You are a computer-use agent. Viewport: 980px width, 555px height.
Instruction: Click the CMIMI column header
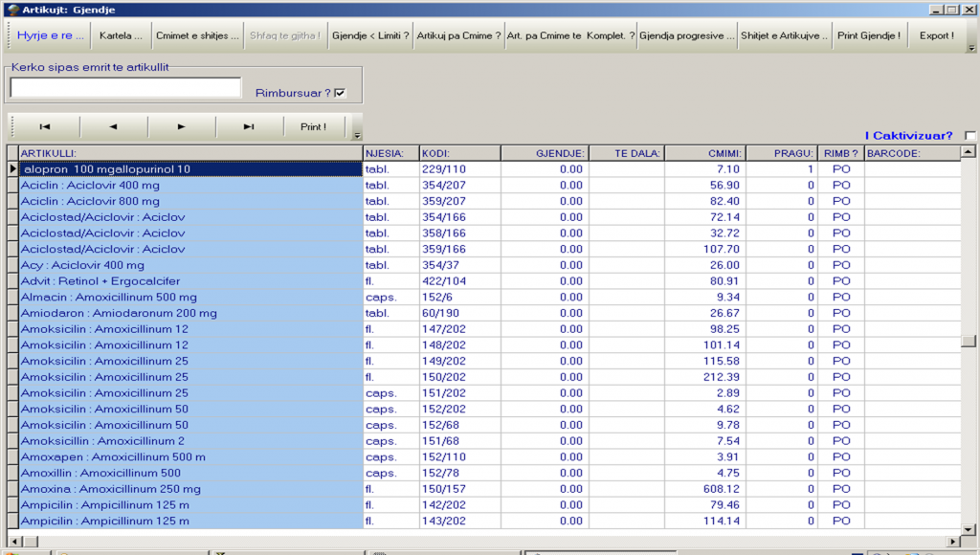(x=705, y=153)
